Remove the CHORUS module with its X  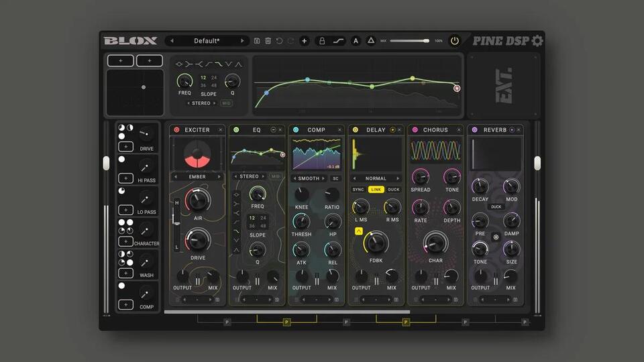[459, 129]
